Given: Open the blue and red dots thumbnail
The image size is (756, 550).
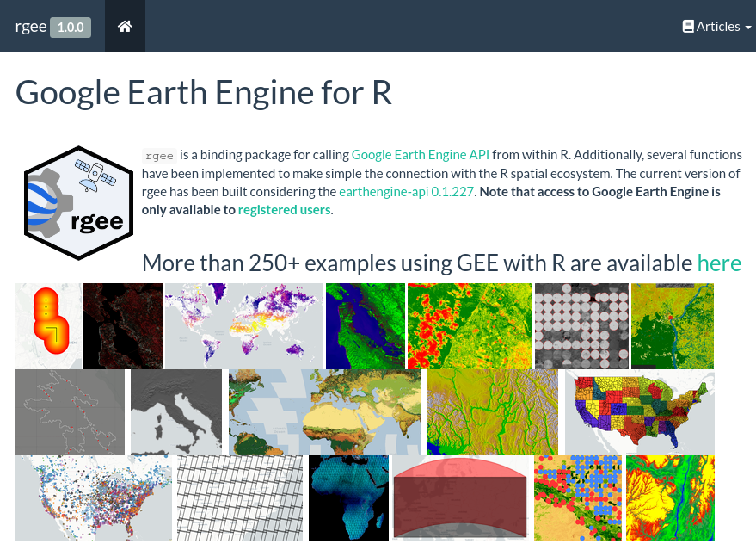Looking at the screenshot, I should point(578,498).
